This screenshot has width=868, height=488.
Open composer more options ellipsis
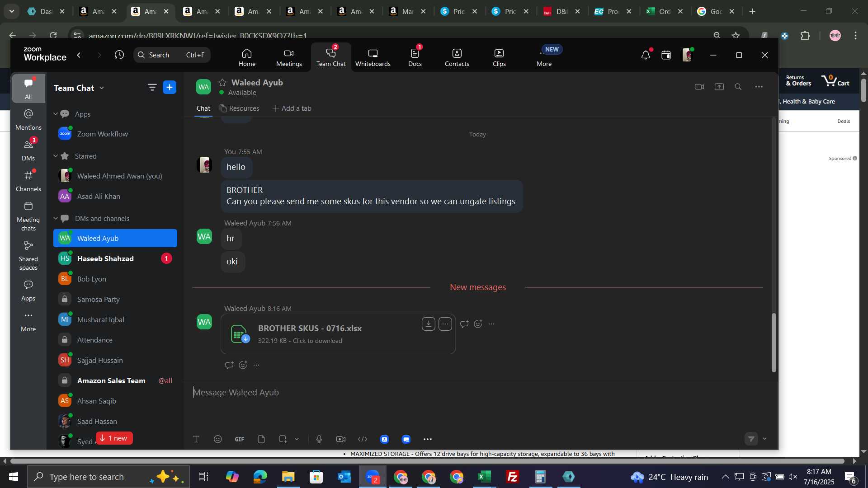428,439
